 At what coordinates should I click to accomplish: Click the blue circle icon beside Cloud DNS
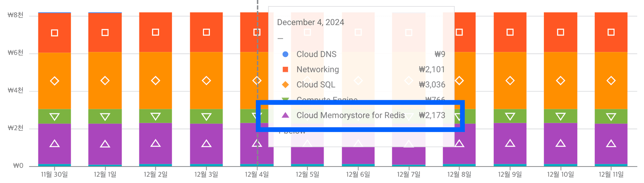[x=285, y=54]
